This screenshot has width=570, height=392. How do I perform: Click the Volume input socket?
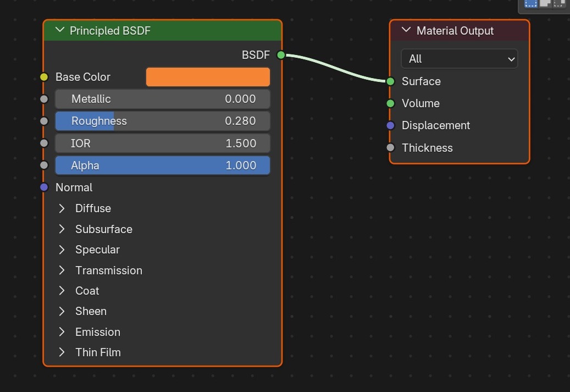tap(390, 104)
